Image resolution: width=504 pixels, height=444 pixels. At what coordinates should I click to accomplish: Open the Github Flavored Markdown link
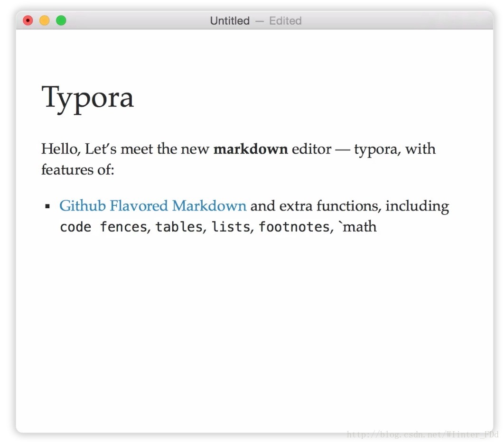pos(153,206)
